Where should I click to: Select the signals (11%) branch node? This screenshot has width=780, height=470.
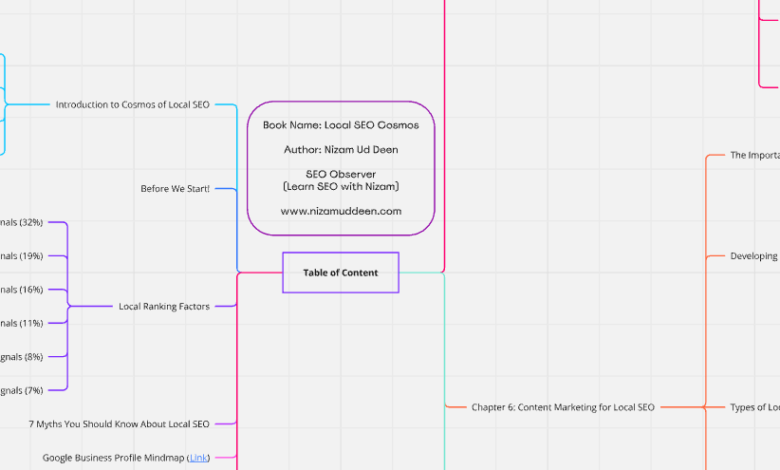[x=21, y=323]
